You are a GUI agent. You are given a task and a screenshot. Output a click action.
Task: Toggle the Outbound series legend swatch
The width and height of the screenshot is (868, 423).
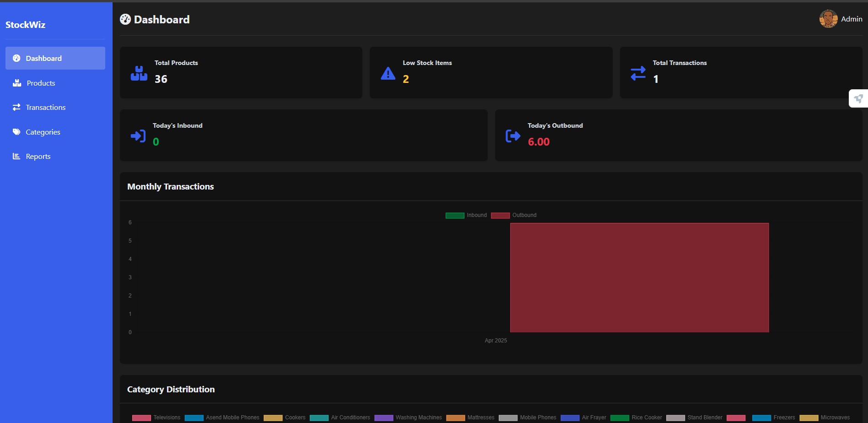pyautogui.click(x=500, y=215)
